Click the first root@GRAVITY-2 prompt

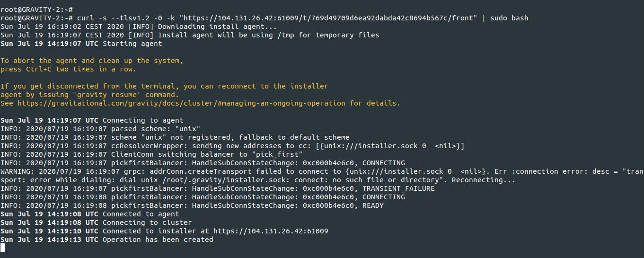pos(32,9)
